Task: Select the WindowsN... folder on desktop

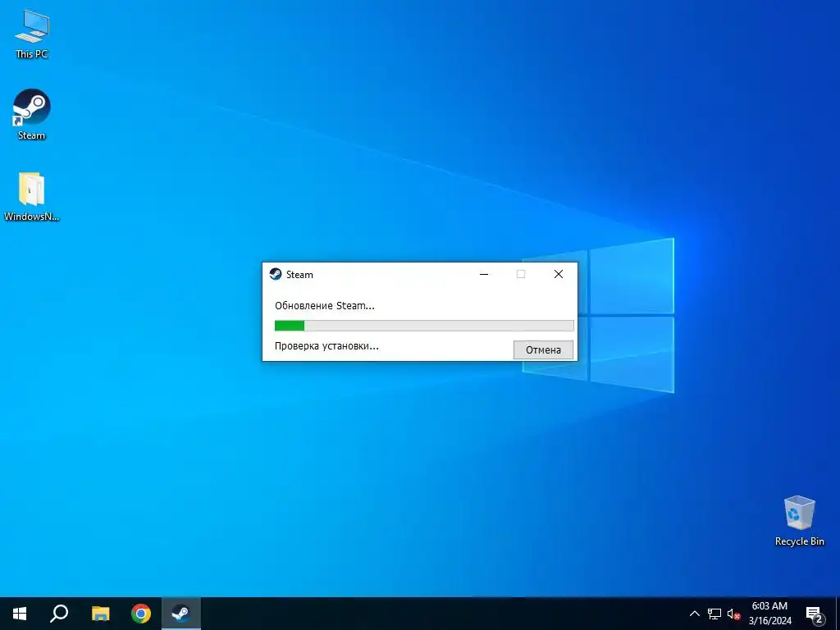Action: [32, 197]
